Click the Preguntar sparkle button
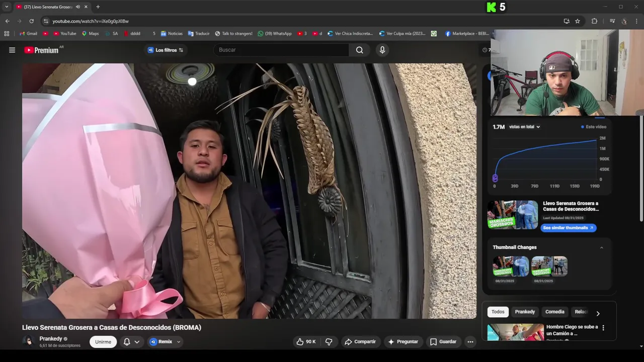 [403, 342]
